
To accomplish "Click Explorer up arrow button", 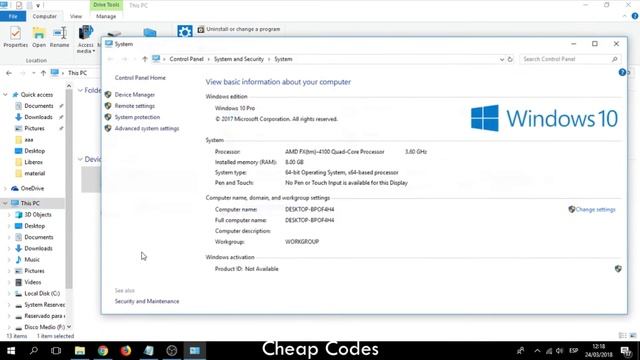I will click(x=43, y=73).
